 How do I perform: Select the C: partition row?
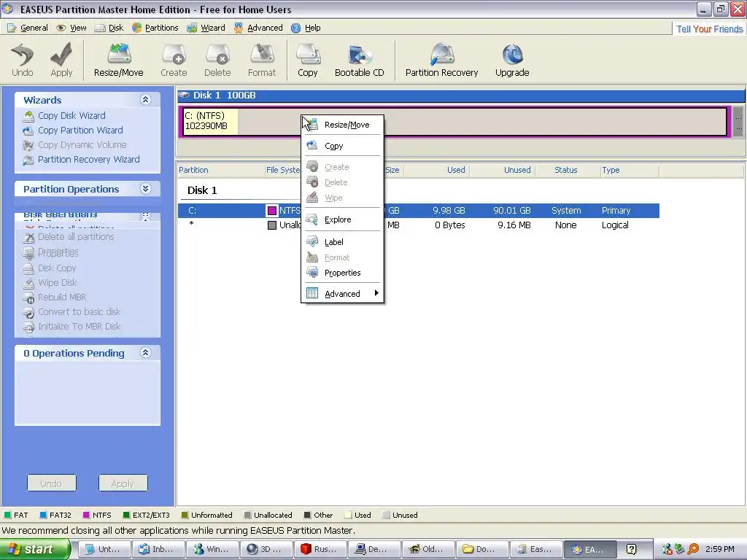point(418,211)
